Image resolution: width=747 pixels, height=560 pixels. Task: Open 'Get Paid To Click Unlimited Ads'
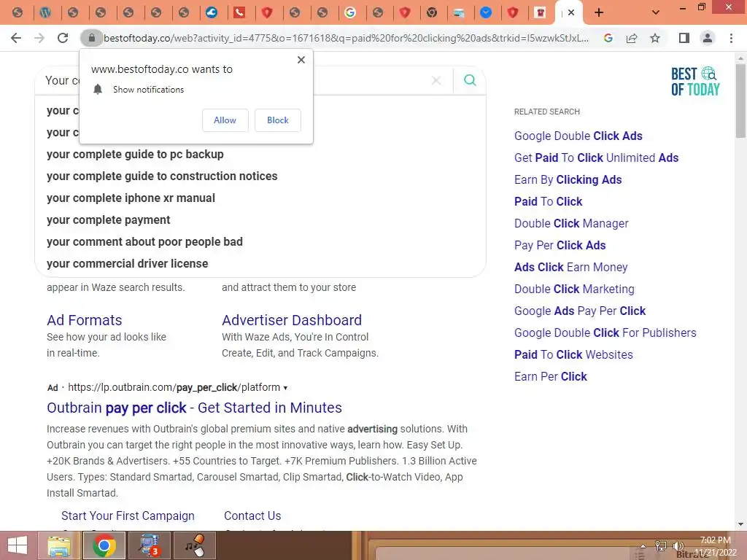coord(597,157)
